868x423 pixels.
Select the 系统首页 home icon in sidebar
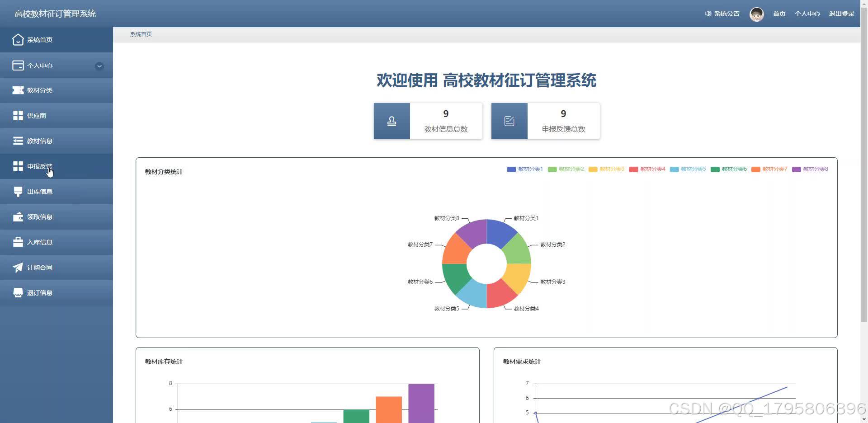click(x=18, y=40)
